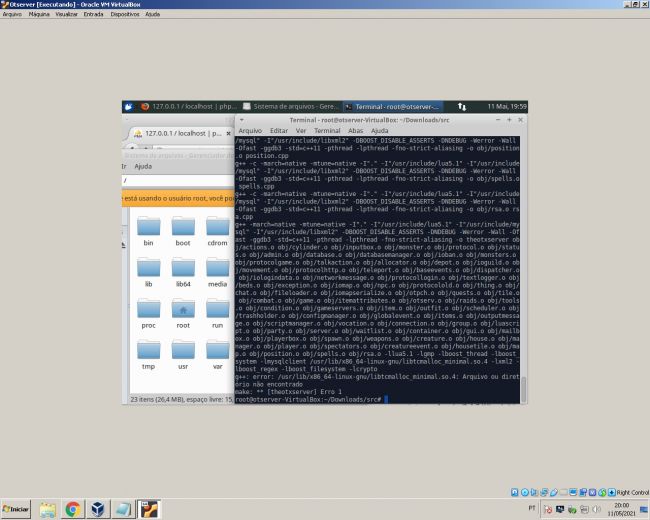The width and height of the screenshot is (650, 520).
Task: Open network connection indicator in guest panel
Action: [x=462, y=107]
